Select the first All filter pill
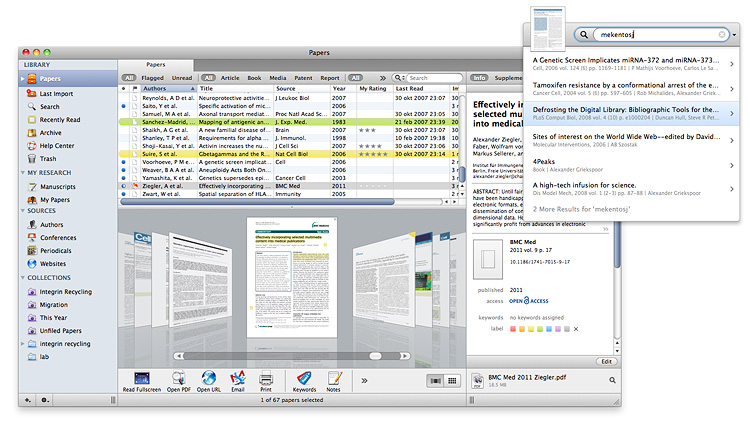Viewport: 750px width, 424px height. (129, 78)
